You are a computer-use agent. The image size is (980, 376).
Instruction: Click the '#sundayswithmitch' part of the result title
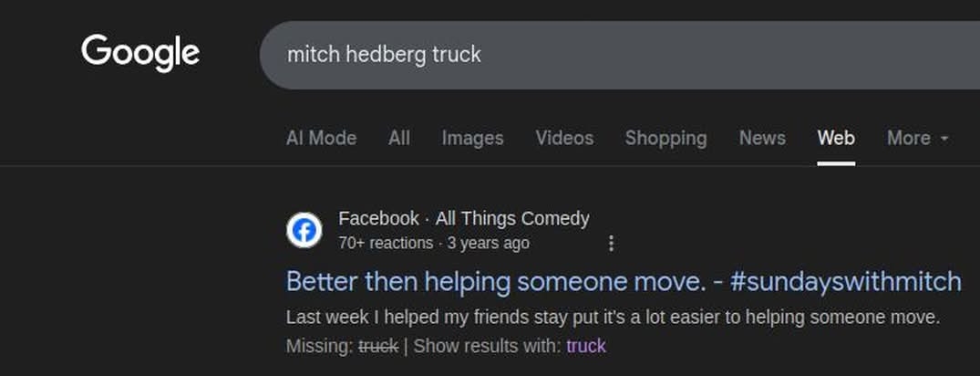tap(845, 281)
